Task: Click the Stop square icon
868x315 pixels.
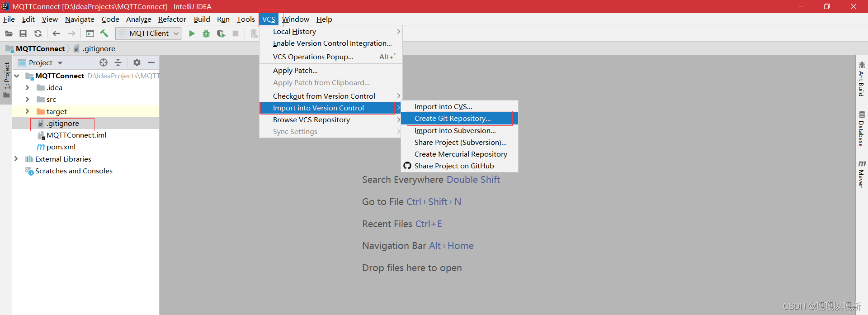Action: point(236,33)
